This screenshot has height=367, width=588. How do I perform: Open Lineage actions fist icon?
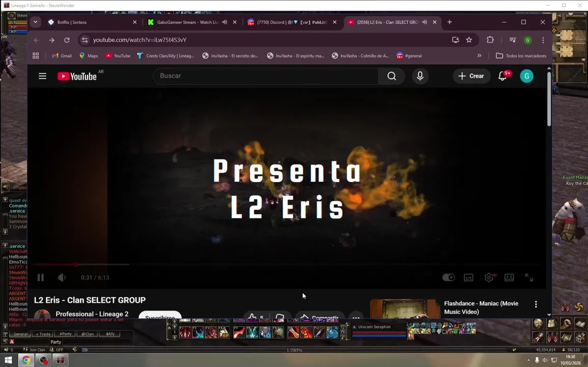(x=566, y=324)
